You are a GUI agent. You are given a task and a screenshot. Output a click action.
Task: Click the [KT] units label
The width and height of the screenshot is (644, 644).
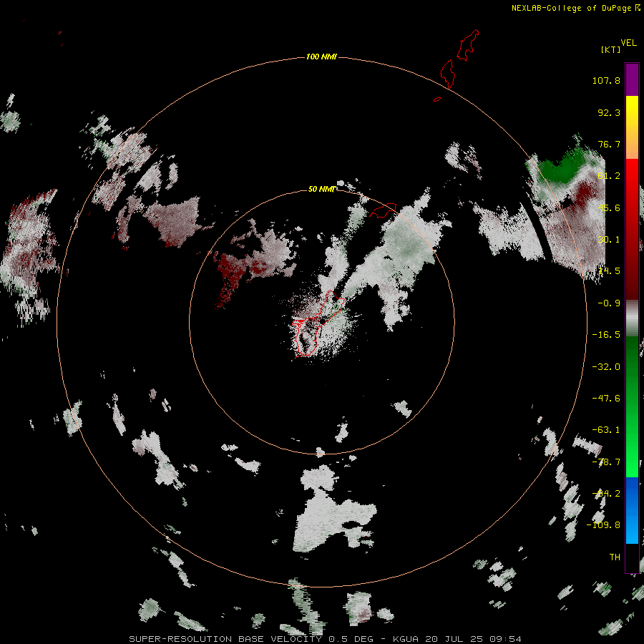[610, 49]
